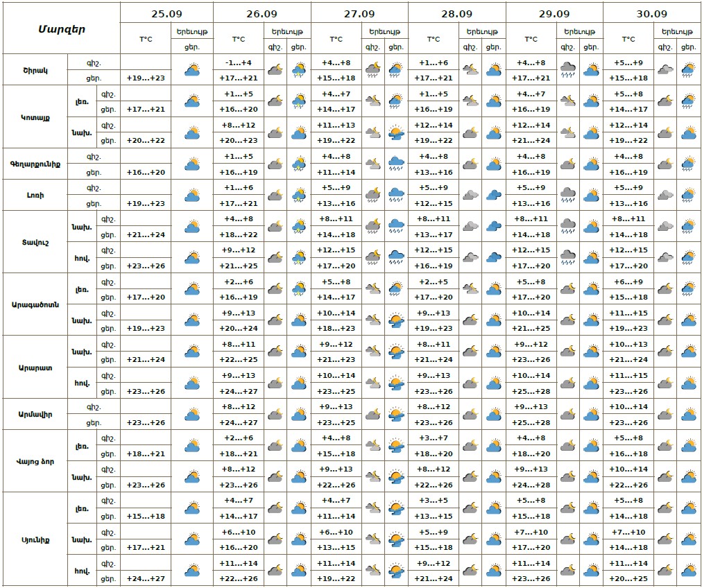Click Shirak's daytime weather icon for 25.09
This screenshot has height=588, width=702.
click(192, 69)
